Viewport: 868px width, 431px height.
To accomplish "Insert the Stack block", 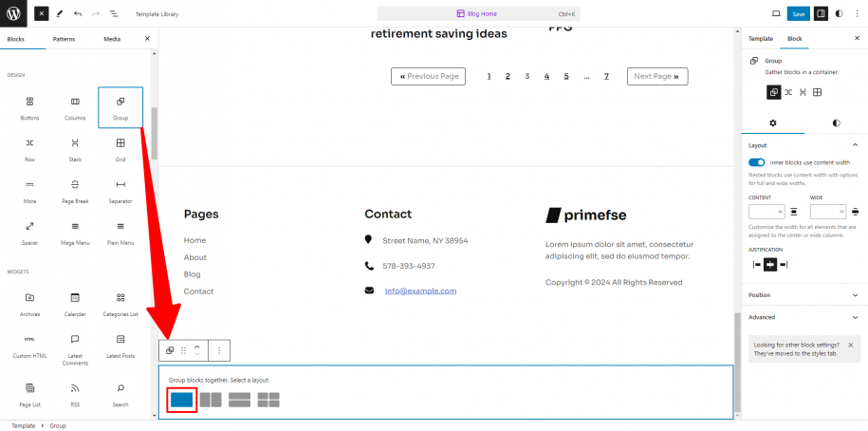I will coord(75,149).
